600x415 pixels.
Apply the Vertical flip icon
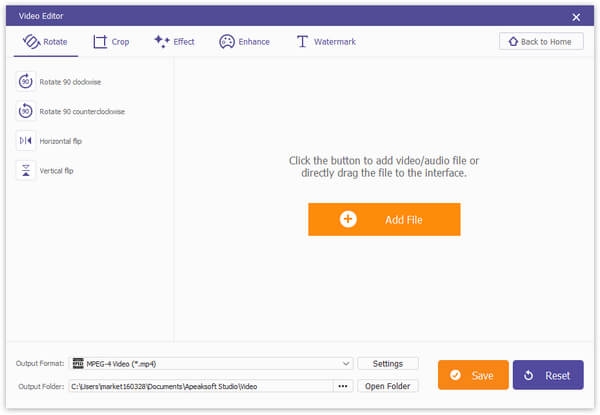26,171
